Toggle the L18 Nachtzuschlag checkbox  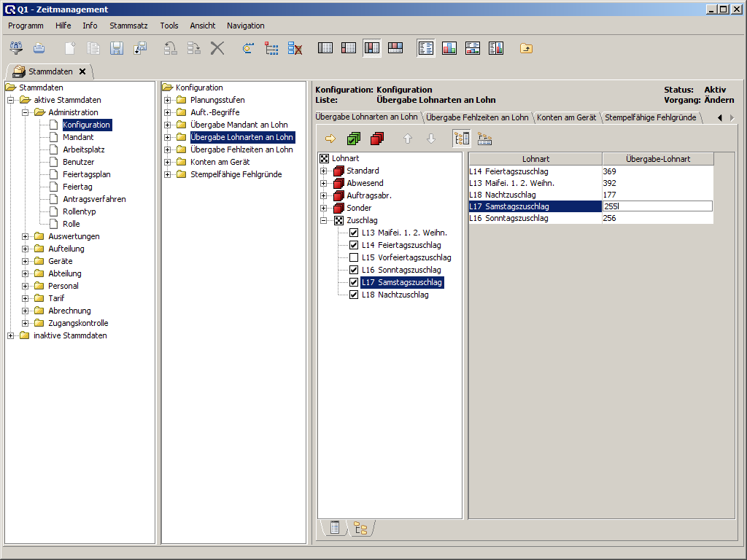[354, 295]
